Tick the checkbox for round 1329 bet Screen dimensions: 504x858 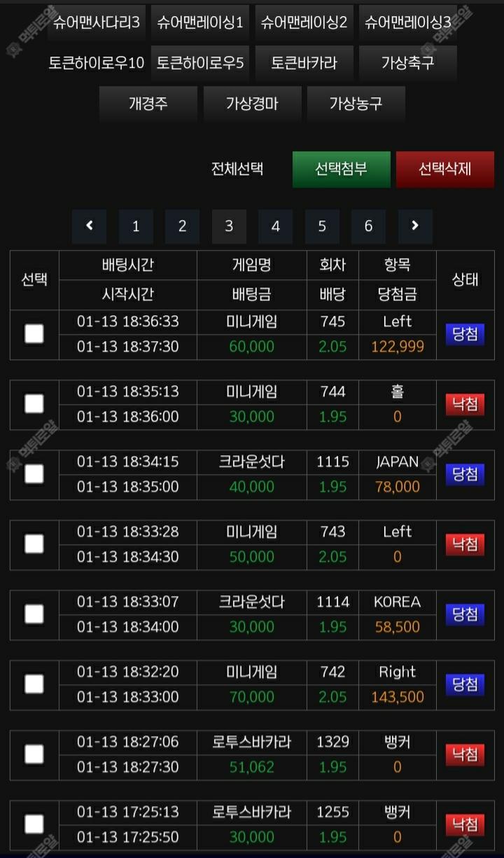[34, 754]
